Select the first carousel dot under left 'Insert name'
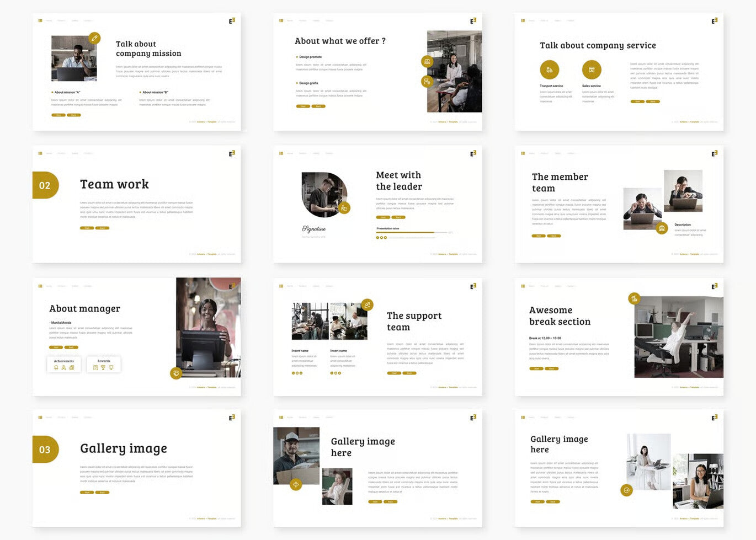 pos(293,373)
